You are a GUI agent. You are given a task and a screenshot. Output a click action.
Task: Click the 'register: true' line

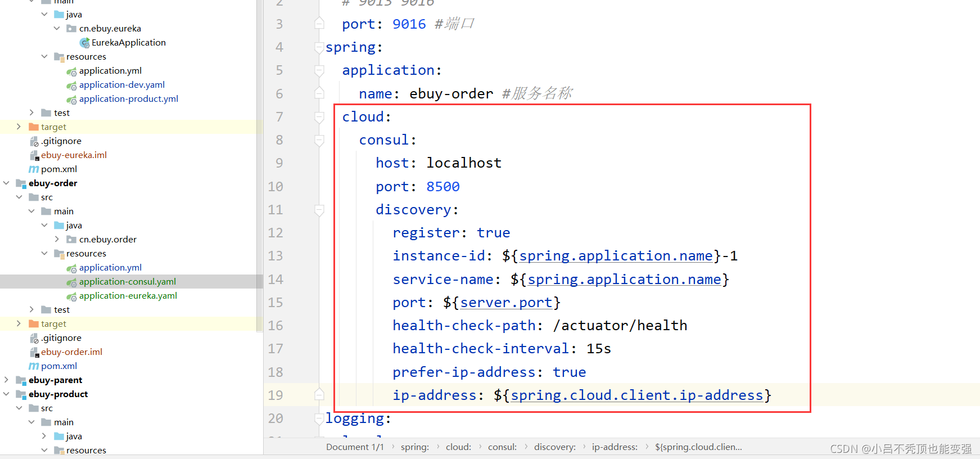click(451, 233)
